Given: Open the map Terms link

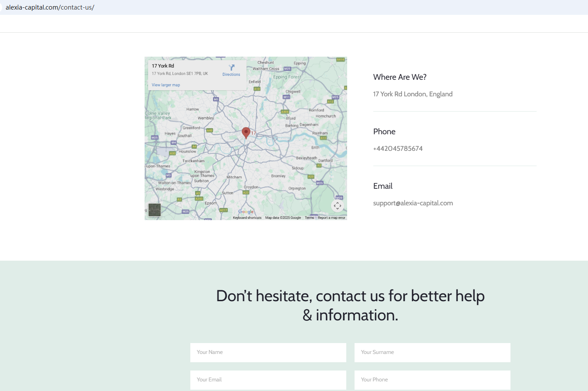Looking at the screenshot, I should pos(309,218).
